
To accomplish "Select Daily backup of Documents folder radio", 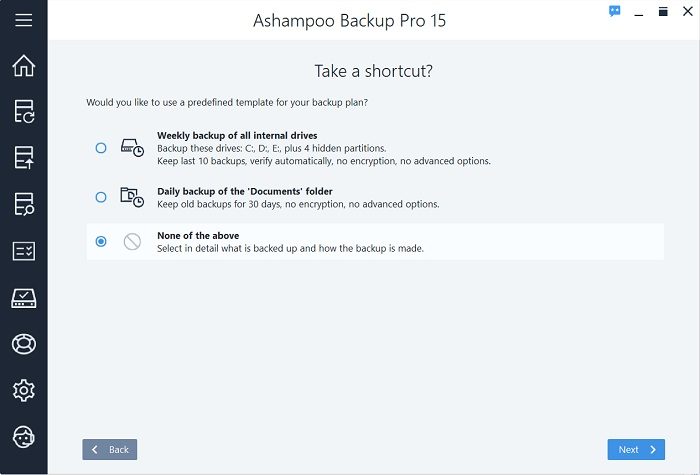I will (x=101, y=197).
